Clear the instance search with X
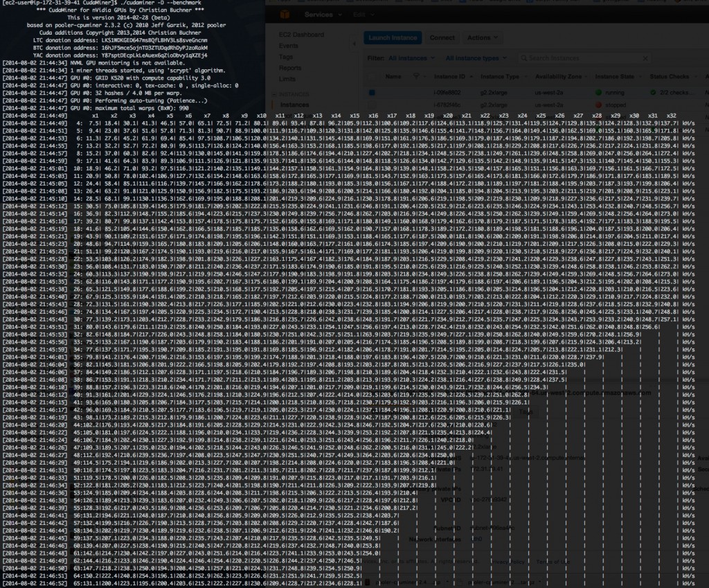This screenshot has height=588, width=709. click(x=645, y=58)
